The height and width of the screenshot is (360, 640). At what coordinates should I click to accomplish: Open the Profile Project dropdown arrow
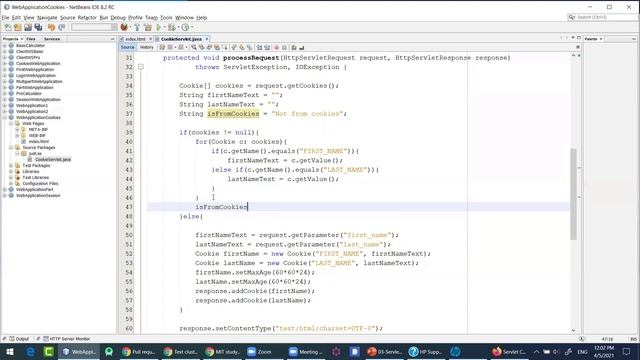click(x=192, y=27)
